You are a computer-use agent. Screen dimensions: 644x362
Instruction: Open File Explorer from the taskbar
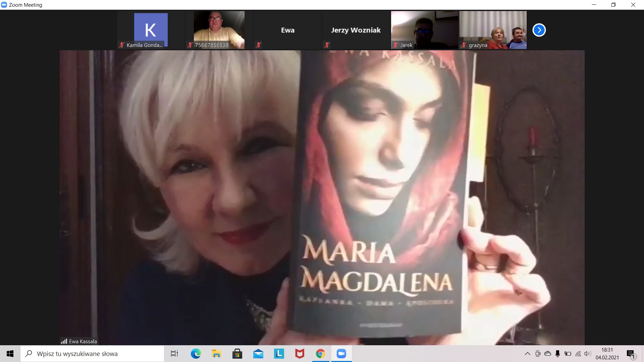[x=216, y=354]
